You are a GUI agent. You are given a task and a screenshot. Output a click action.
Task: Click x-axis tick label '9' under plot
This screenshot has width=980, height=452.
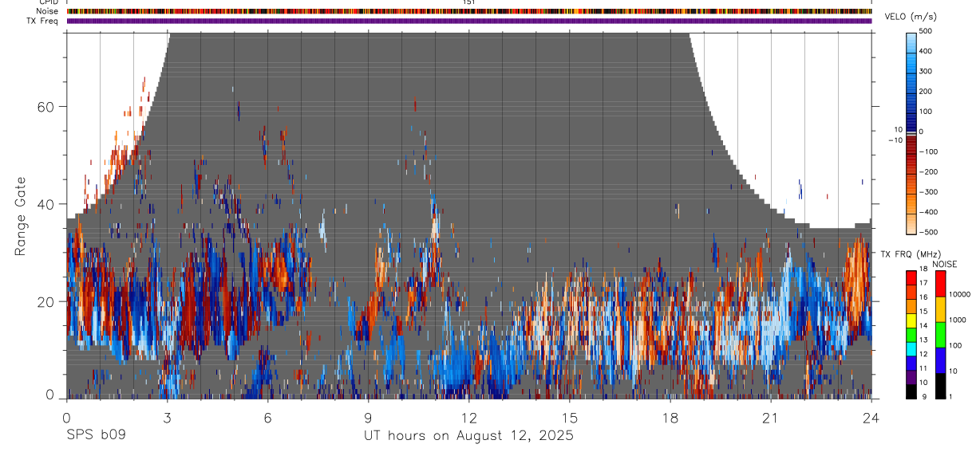click(368, 417)
